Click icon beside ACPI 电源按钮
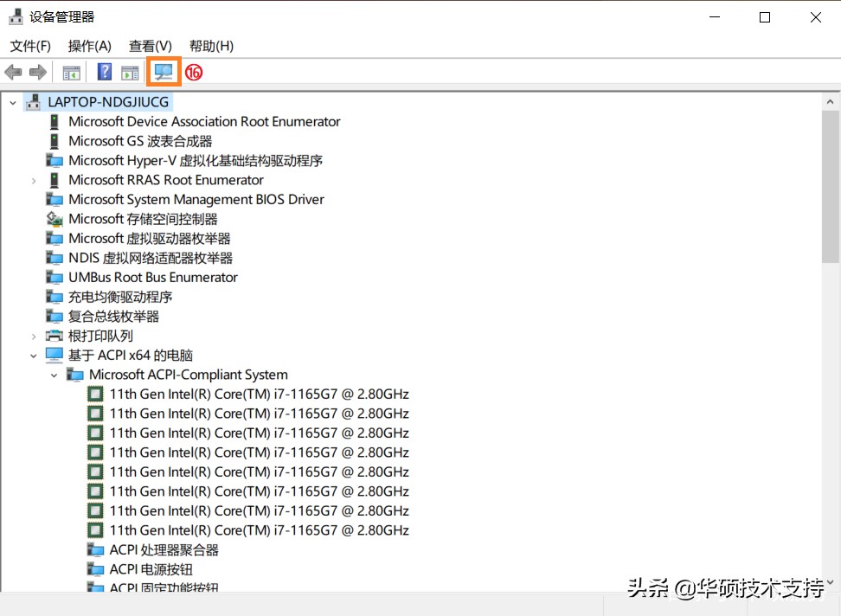841x616 pixels. click(95, 569)
